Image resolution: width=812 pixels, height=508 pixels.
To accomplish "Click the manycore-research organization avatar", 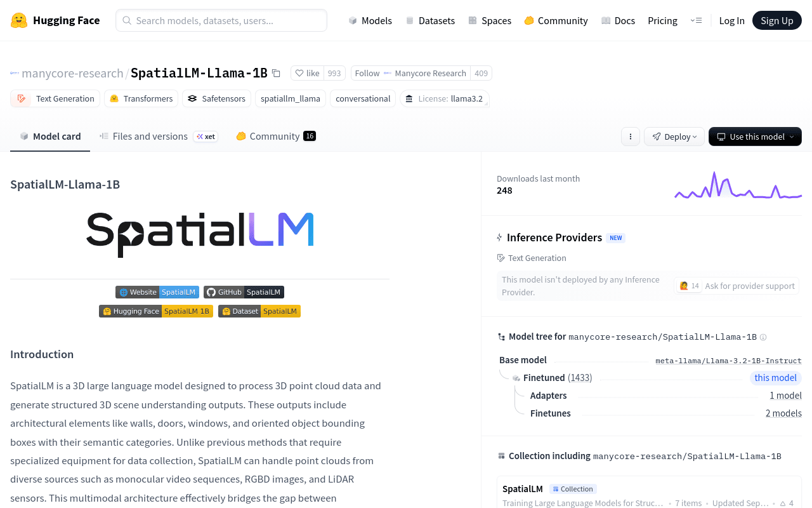I will [15, 73].
